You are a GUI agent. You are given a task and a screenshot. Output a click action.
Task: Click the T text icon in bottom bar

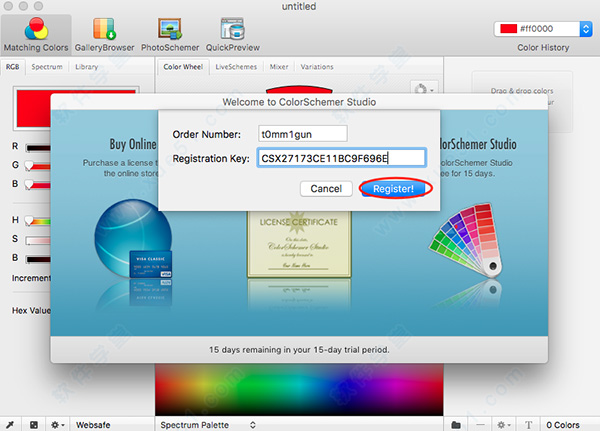[528, 424]
